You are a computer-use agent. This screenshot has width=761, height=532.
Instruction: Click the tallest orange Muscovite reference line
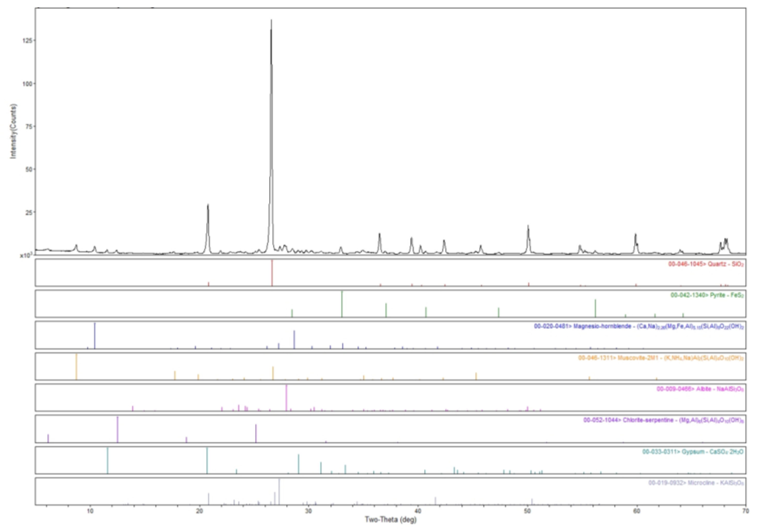(76, 367)
